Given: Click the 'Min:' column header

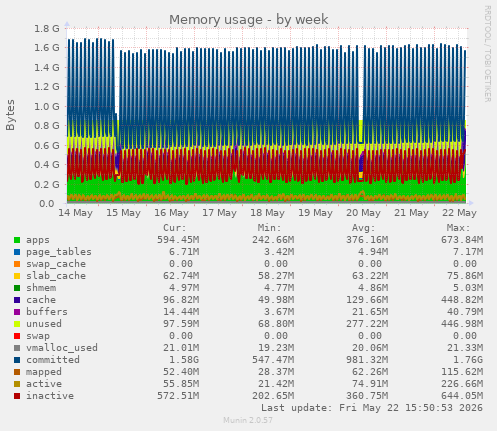Looking at the screenshot, I should pos(269,228).
